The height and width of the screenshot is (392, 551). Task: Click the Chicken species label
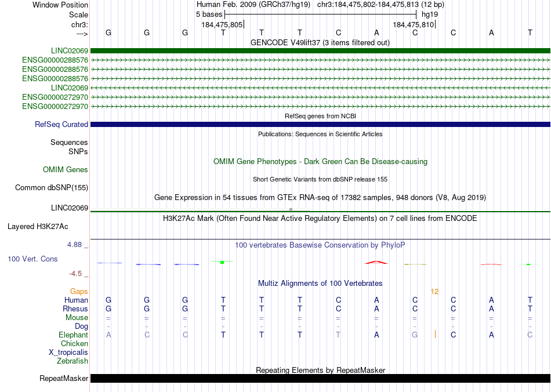74,343
